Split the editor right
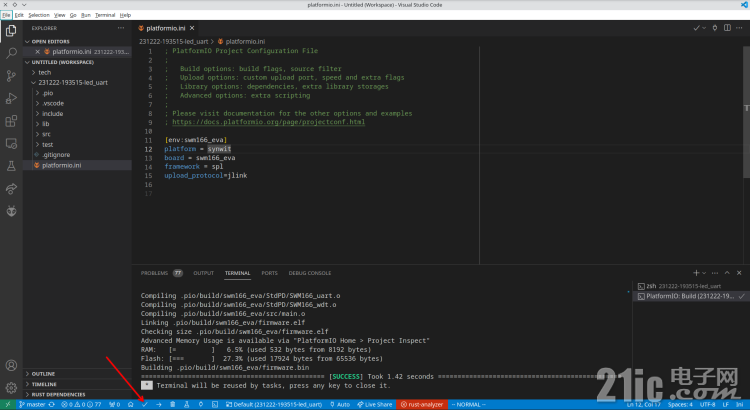This screenshot has height=410, width=750. (727, 28)
